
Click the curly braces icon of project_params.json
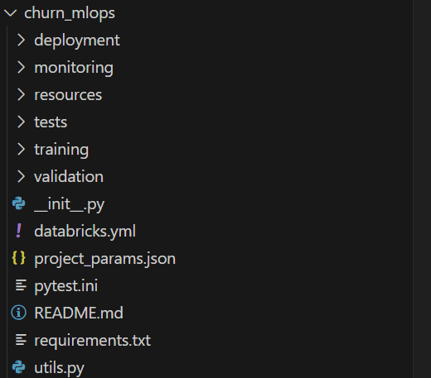pyautogui.click(x=19, y=258)
